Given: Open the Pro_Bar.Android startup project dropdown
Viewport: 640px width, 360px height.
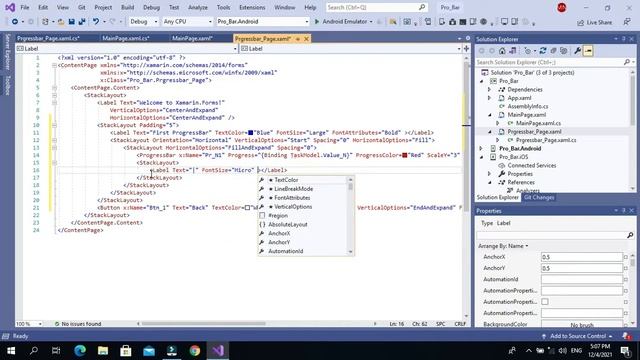Looking at the screenshot, I should coord(262,22).
